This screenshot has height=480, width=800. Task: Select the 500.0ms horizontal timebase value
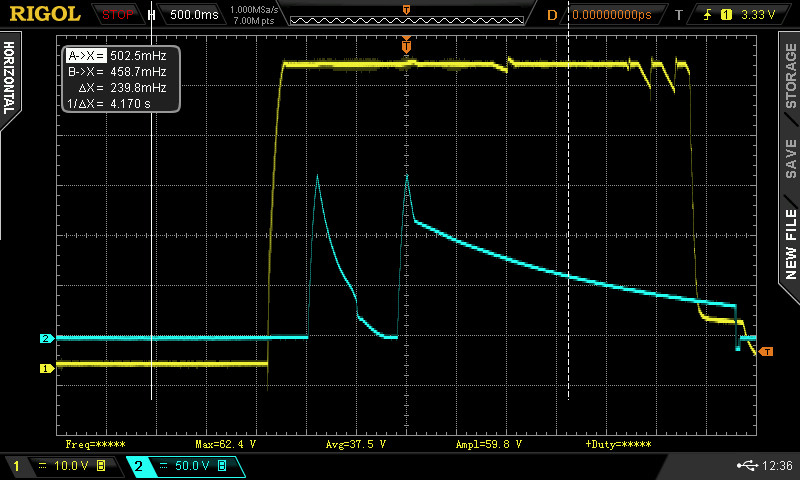tap(194, 14)
